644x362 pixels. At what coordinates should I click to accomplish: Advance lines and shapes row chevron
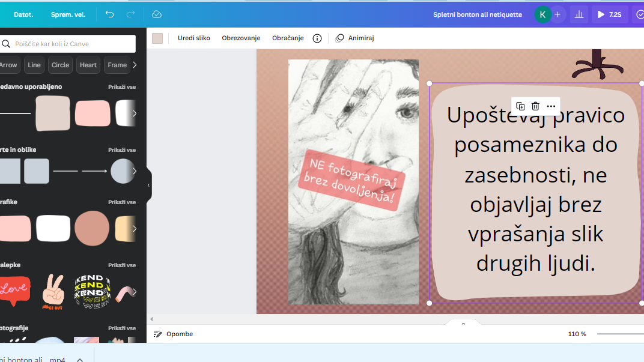tap(135, 171)
